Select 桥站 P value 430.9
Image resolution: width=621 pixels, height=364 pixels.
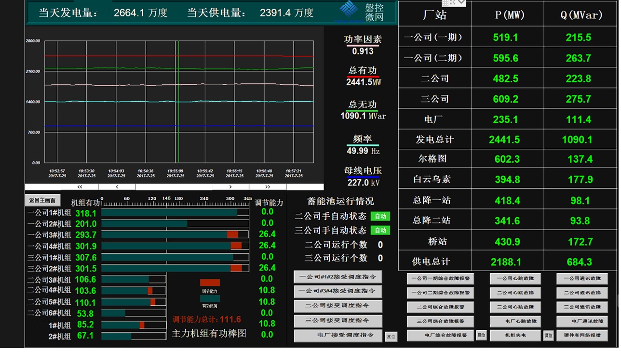(507, 242)
